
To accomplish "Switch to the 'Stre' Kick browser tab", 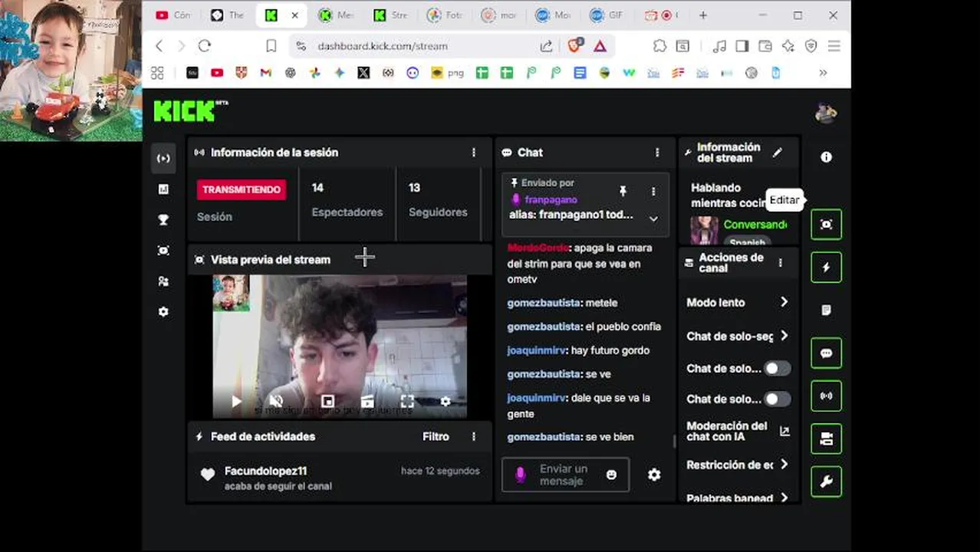I will pyautogui.click(x=391, y=15).
